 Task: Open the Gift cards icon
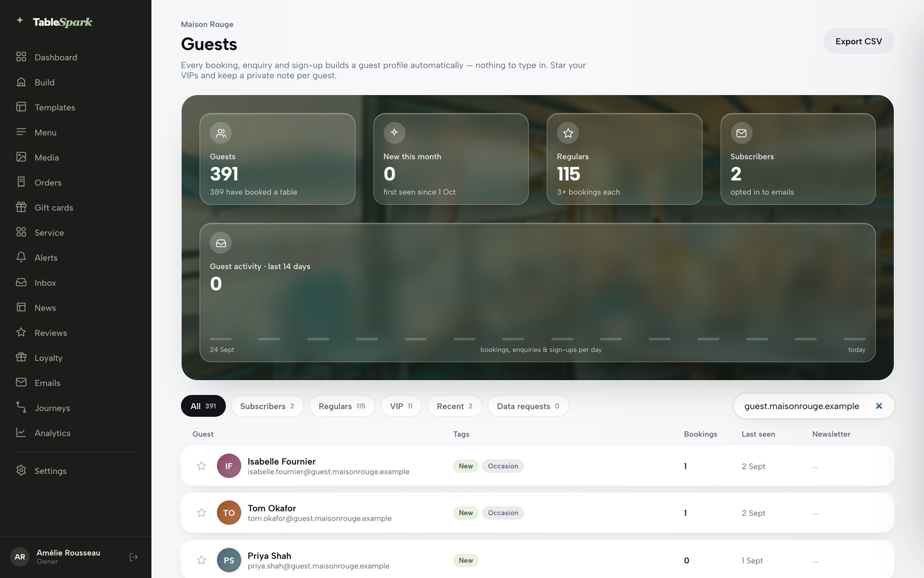pos(21,207)
